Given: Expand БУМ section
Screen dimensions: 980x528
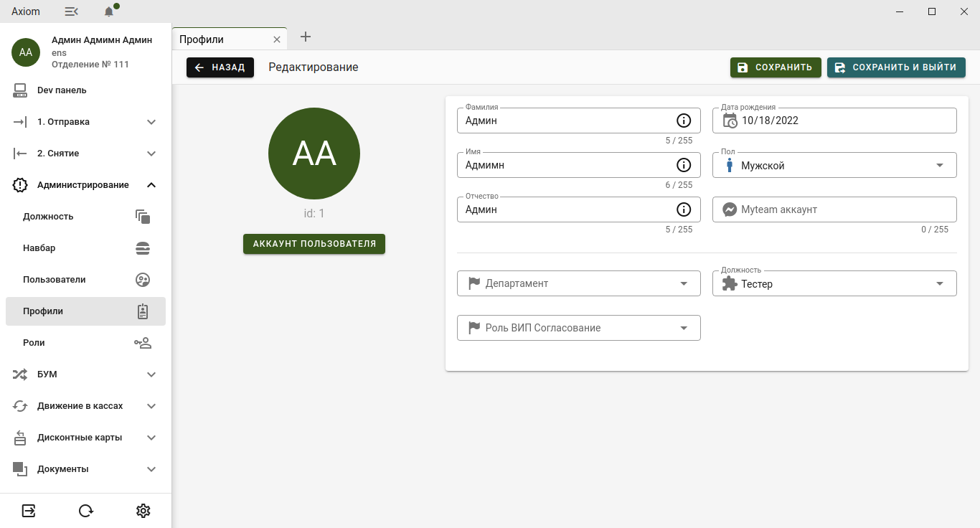Looking at the screenshot, I should tap(85, 374).
